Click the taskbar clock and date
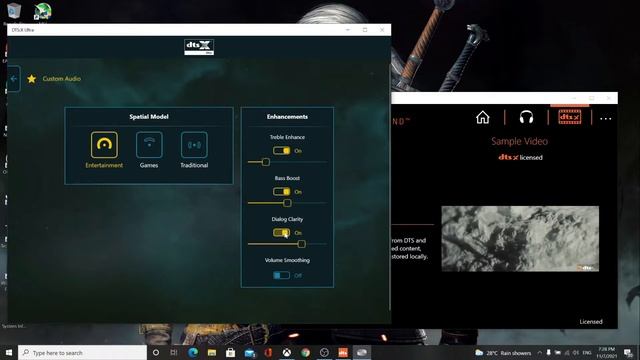 point(607,353)
